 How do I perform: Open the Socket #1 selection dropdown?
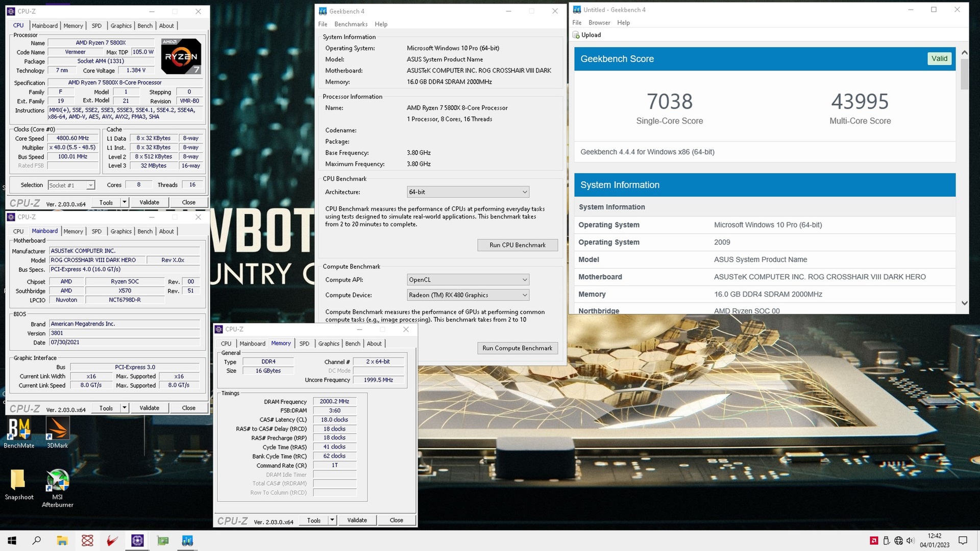(x=71, y=185)
